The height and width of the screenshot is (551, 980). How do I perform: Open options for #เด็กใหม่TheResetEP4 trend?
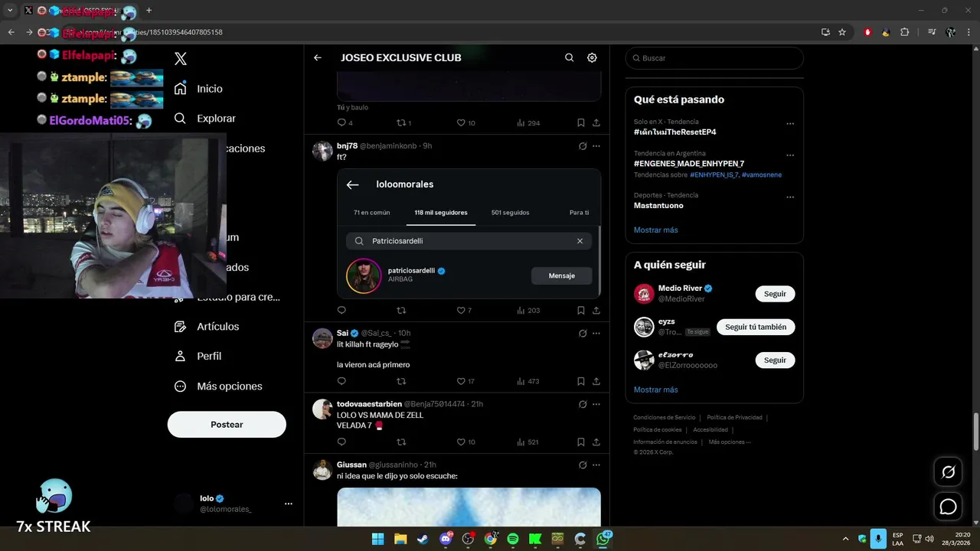click(790, 124)
